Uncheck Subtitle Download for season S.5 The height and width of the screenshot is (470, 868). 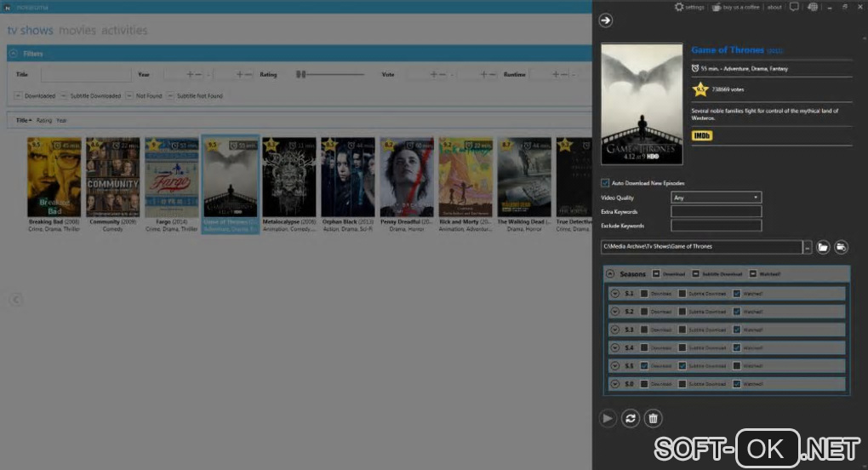pos(682,365)
